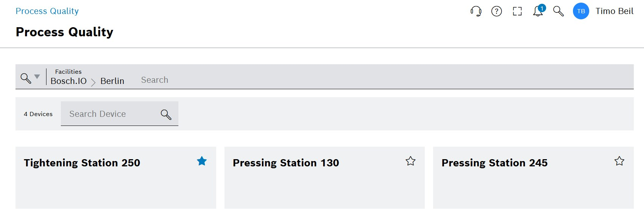Select the Bosch.IO facility breadcrumb
Image resolution: width=644 pixels, height=214 pixels.
pos(69,81)
